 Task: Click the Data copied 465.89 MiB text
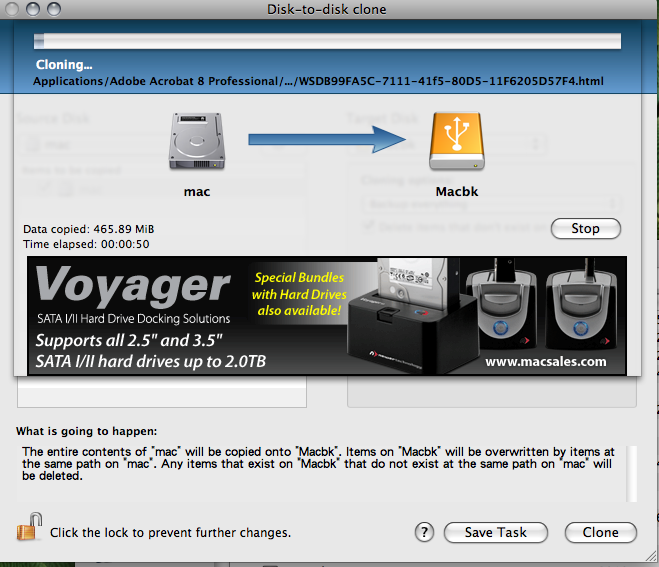[x=89, y=229]
